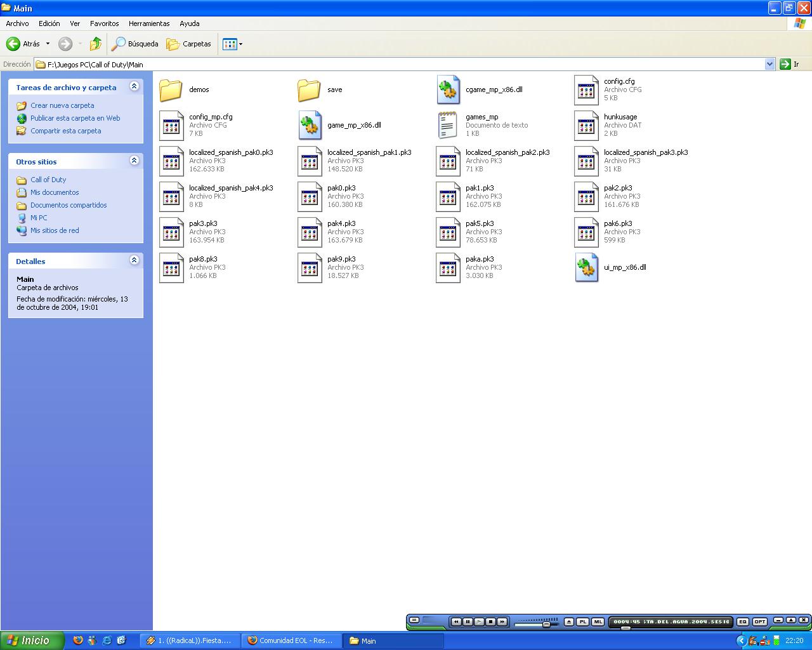The height and width of the screenshot is (650, 812).
Task: Toggle the Winamp equalizer EQ button
Action: tap(743, 622)
